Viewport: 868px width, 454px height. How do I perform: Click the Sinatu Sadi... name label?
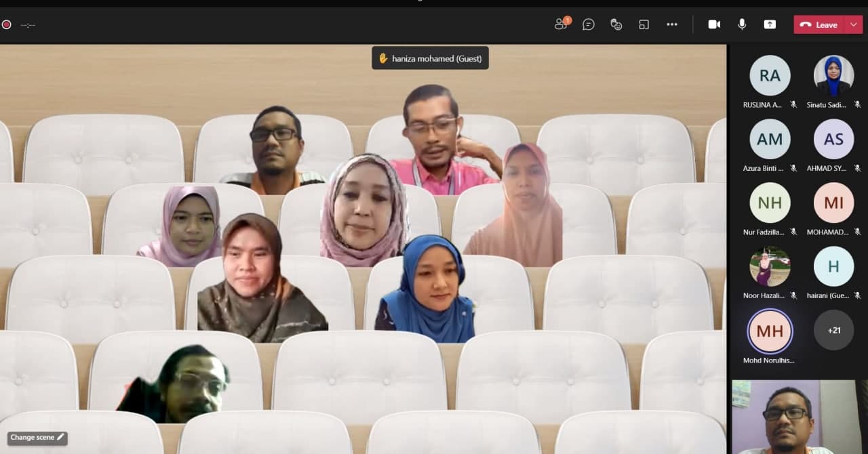pos(827,105)
